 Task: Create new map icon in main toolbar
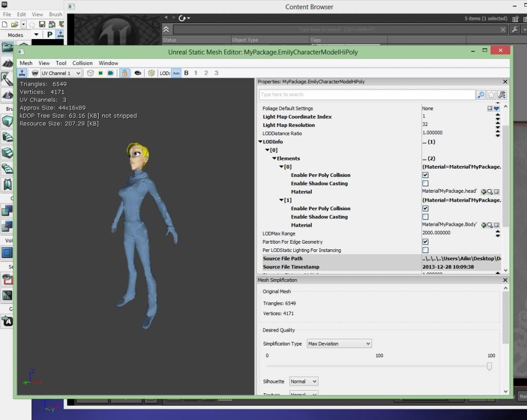point(5,24)
